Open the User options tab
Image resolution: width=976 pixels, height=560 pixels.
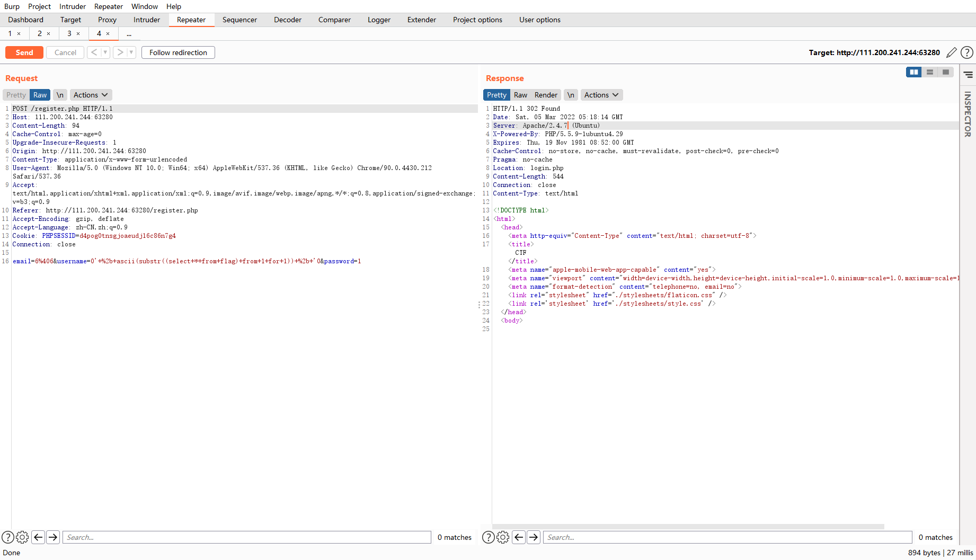(539, 20)
